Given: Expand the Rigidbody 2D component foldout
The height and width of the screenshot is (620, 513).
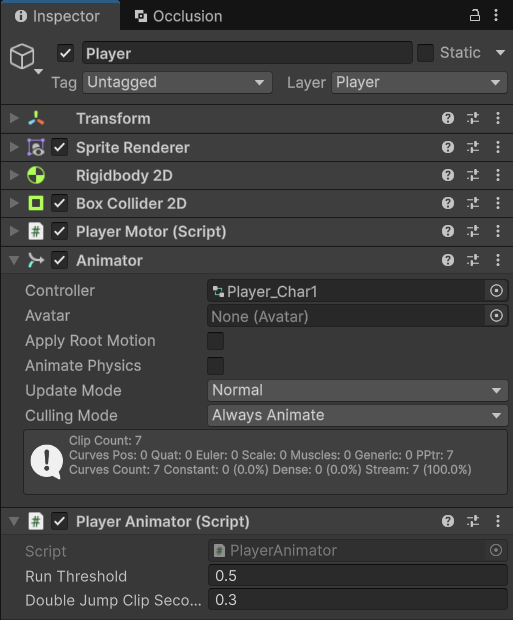Looking at the screenshot, I should point(14,175).
